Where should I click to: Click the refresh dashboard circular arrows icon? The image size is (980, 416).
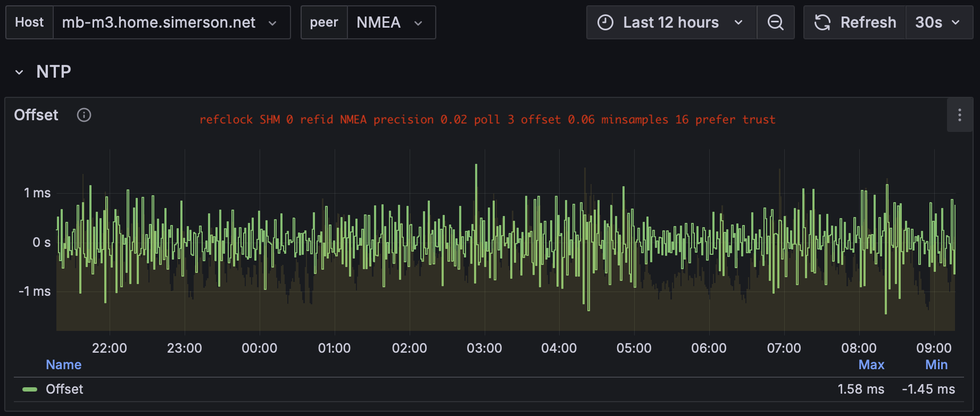(823, 22)
